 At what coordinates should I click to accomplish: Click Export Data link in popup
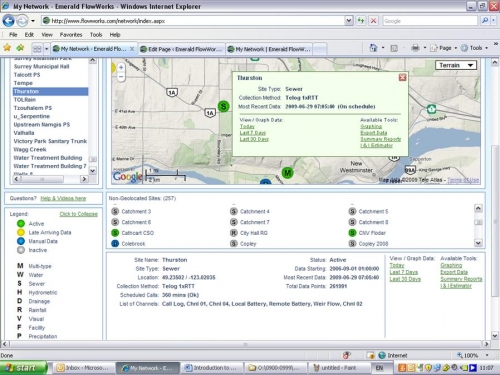point(374,133)
